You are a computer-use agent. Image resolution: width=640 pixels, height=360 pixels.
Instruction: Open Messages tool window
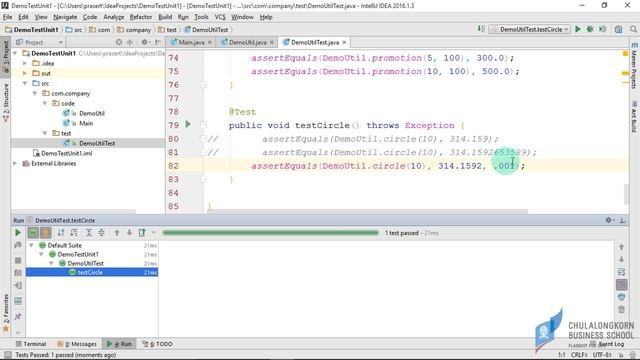point(78,344)
